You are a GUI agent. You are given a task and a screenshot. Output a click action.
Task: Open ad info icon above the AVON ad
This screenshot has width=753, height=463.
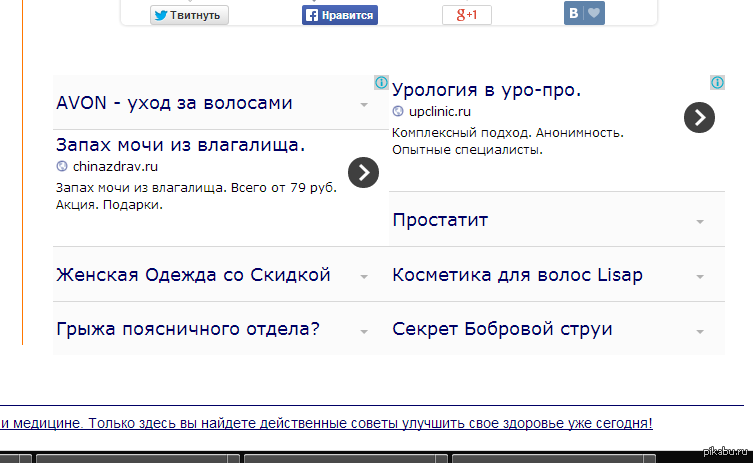tap(381, 82)
